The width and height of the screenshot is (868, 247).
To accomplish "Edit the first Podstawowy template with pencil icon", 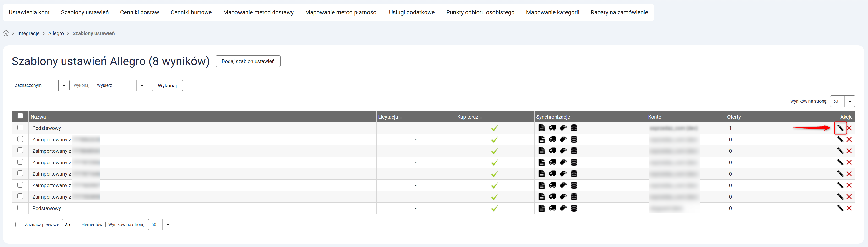I will coord(840,128).
